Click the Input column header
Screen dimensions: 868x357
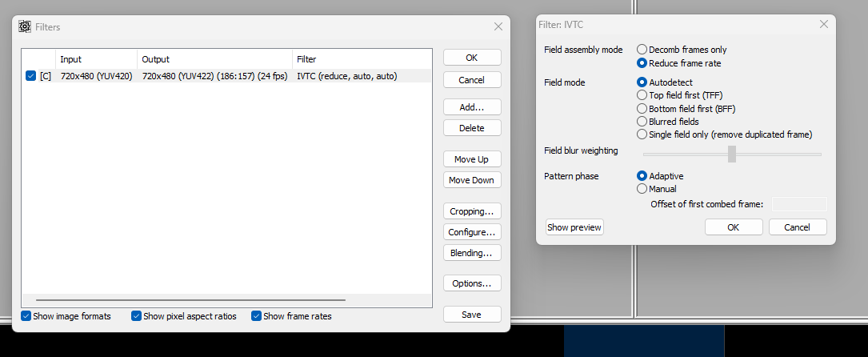point(96,58)
